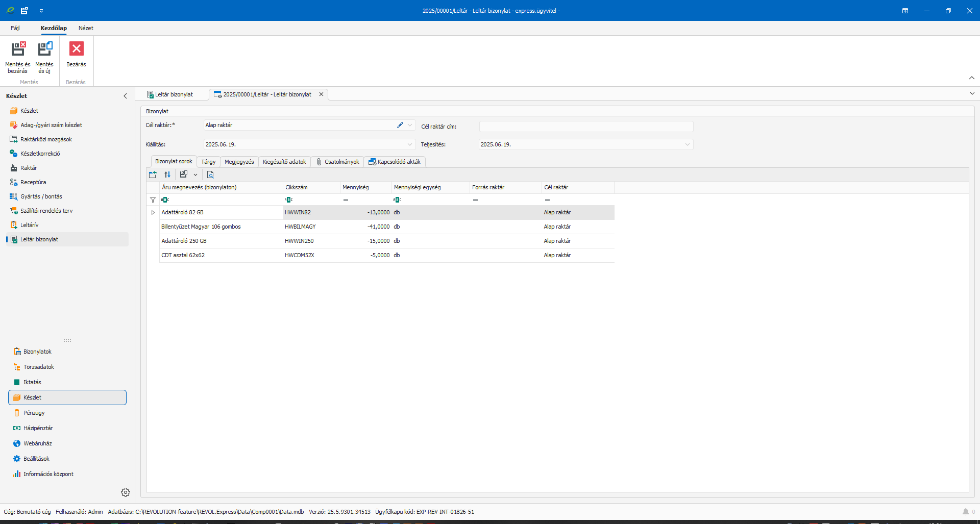980x524 pixels.
Task: Expand the Adattároló 82 GB row
Action: tap(153, 212)
